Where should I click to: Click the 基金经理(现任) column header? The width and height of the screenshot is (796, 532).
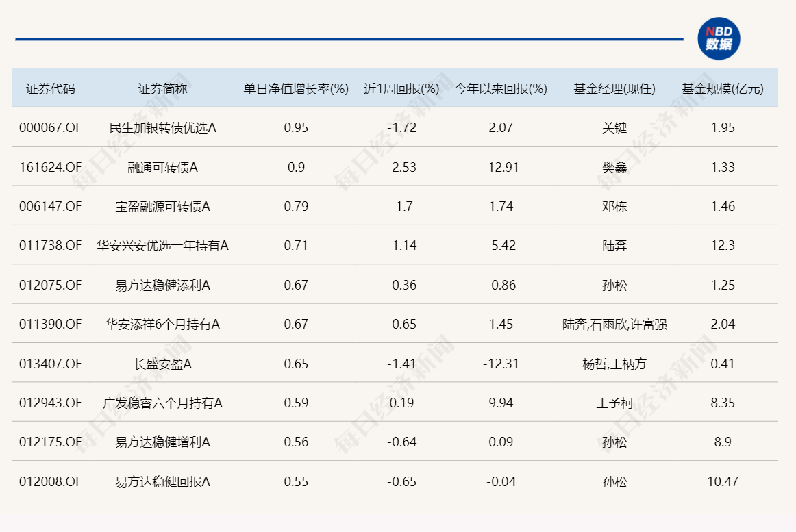pos(614,89)
